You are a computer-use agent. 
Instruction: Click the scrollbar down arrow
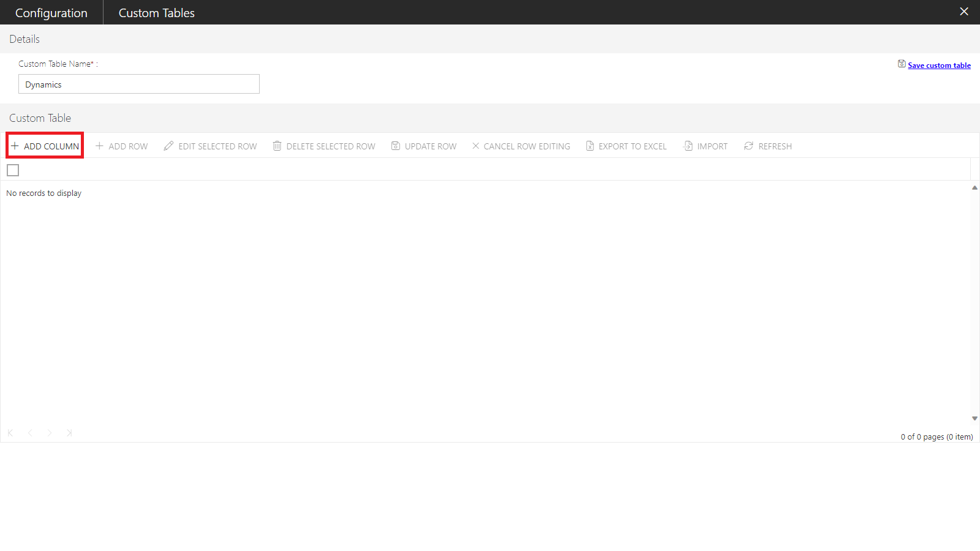pyautogui.click(x=974, y=419)
